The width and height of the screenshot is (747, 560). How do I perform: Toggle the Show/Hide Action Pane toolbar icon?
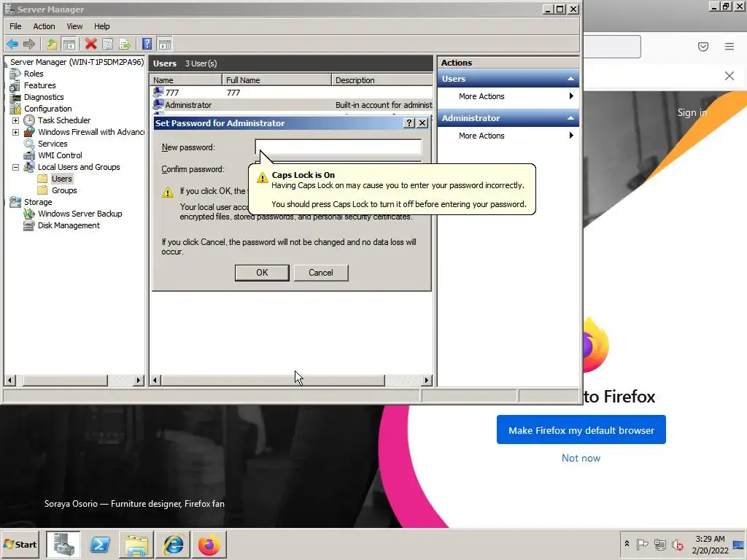165,44
